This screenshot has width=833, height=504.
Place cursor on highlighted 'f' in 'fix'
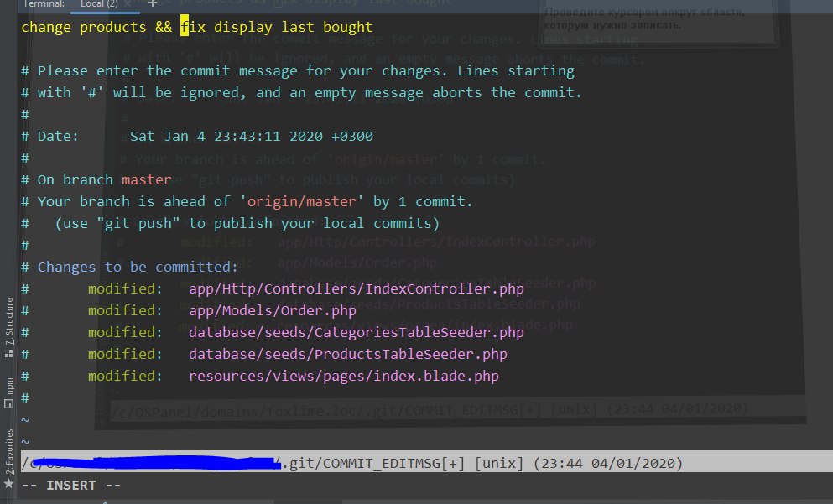185,27
